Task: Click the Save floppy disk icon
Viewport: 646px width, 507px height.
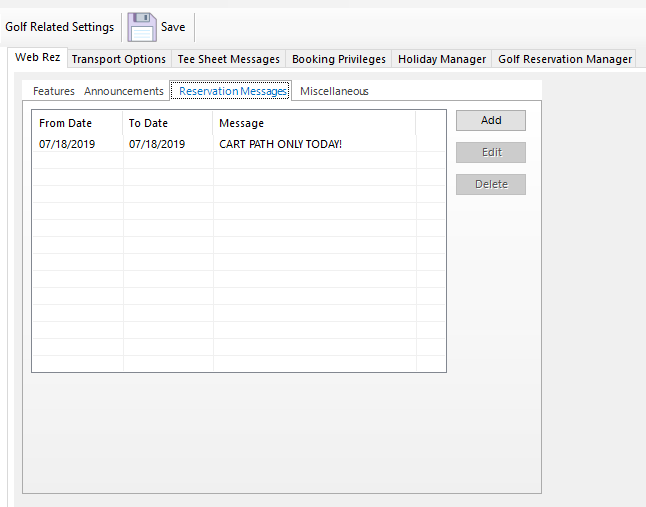Action: pyautogui.click(x=142, y=27)
